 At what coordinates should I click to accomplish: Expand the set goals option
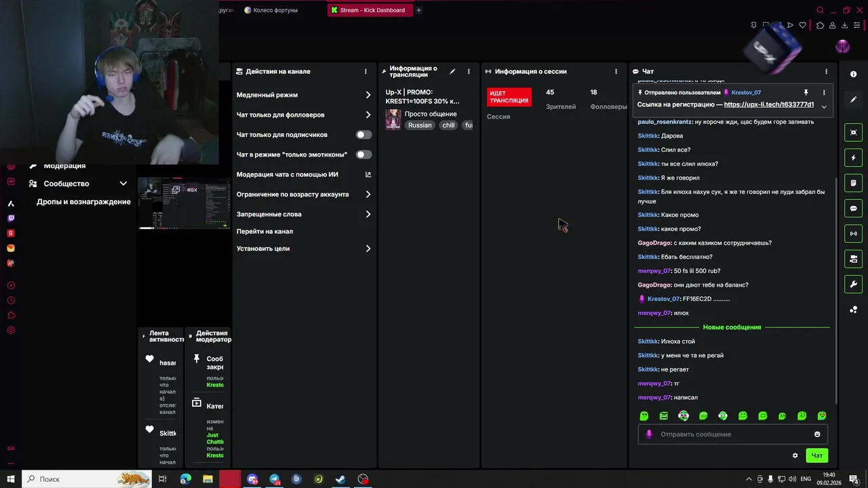click(x=368, y=249)
